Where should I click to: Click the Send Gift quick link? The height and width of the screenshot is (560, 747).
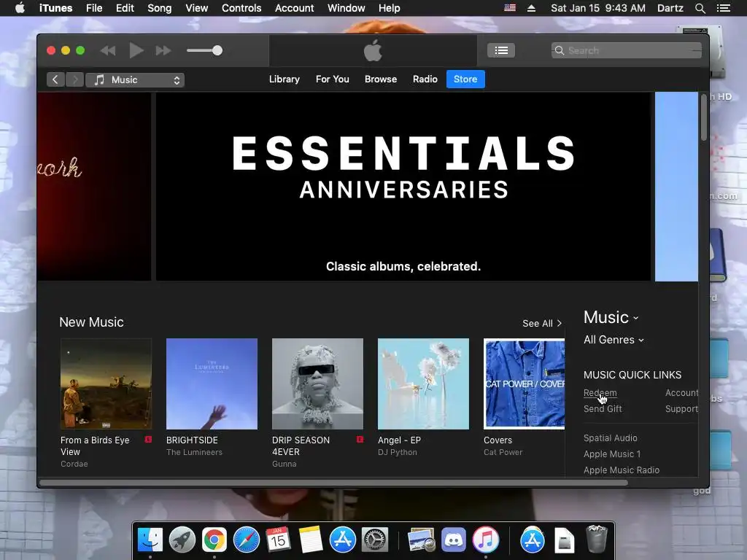[603, 409]
